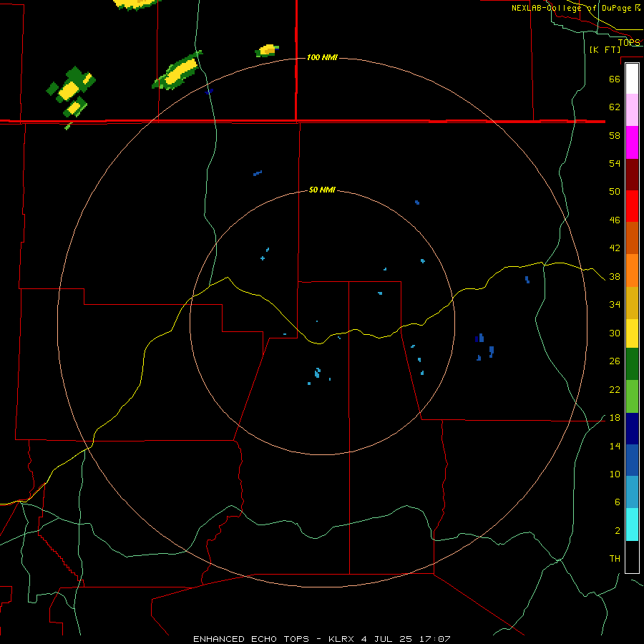The image size is (644, 644).
Task: Pick the bright red legend segment
Action: tap(632, 206)
